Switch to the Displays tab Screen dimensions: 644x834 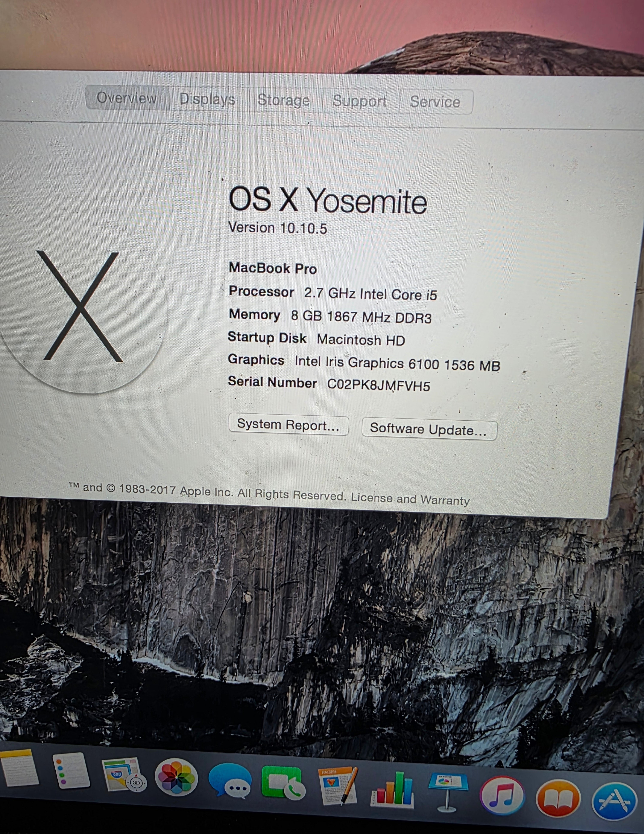click(x=208, y=101)
